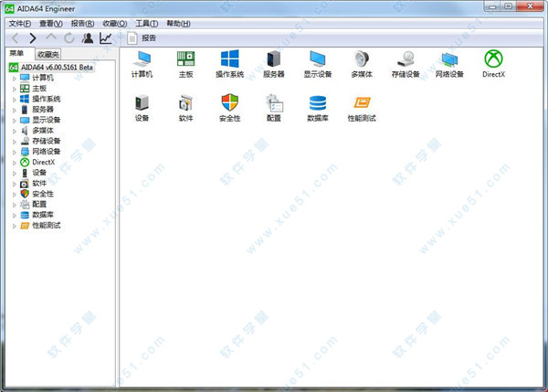Expand the 主板 tree node arrow

(x=15, y=89)
